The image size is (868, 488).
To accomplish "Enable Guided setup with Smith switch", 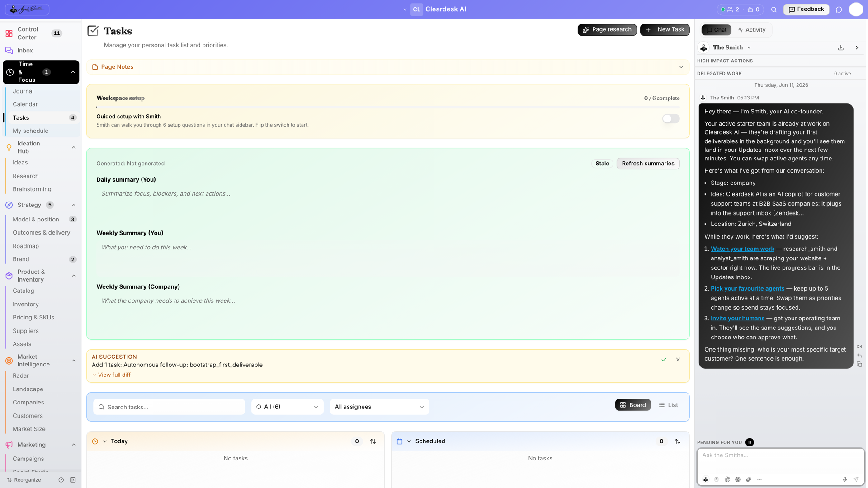I will [671, 119].
